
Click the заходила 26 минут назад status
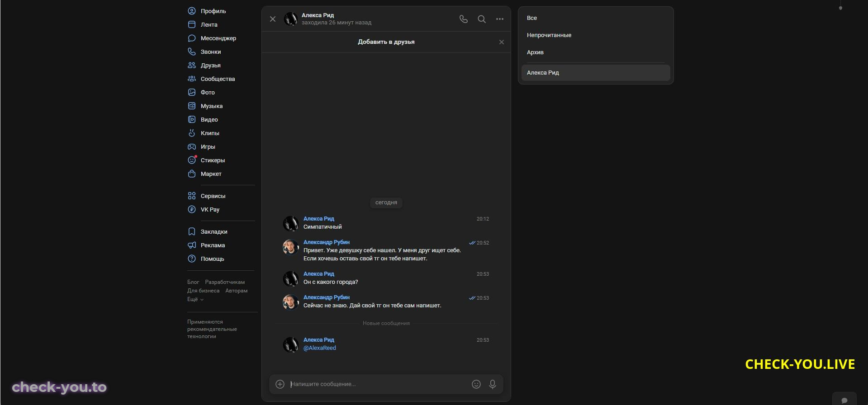(337, 23)
